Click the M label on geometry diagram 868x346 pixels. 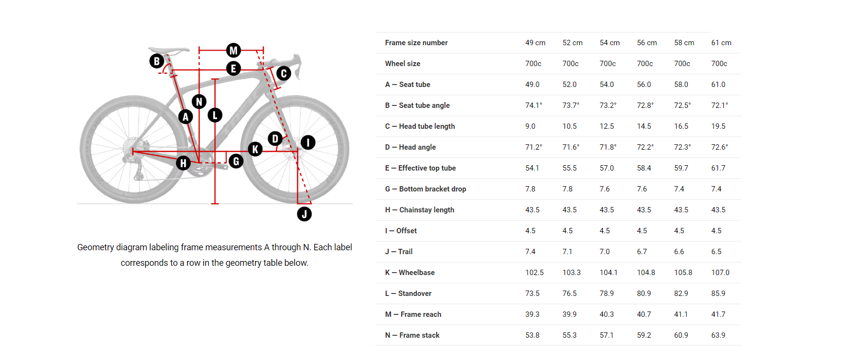(x=234, y=50)
